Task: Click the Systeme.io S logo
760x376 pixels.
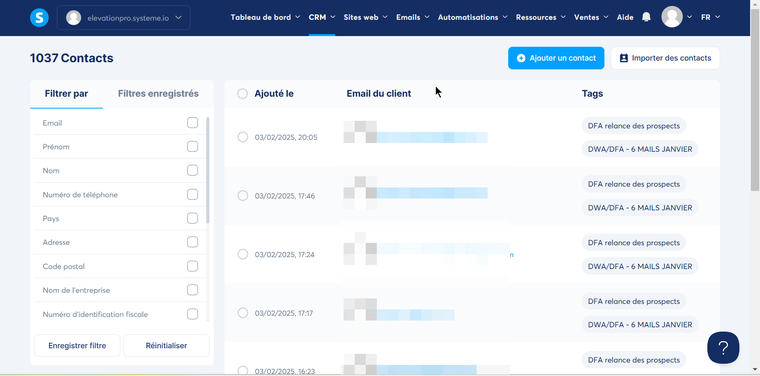Action: [x=39, y=17]
